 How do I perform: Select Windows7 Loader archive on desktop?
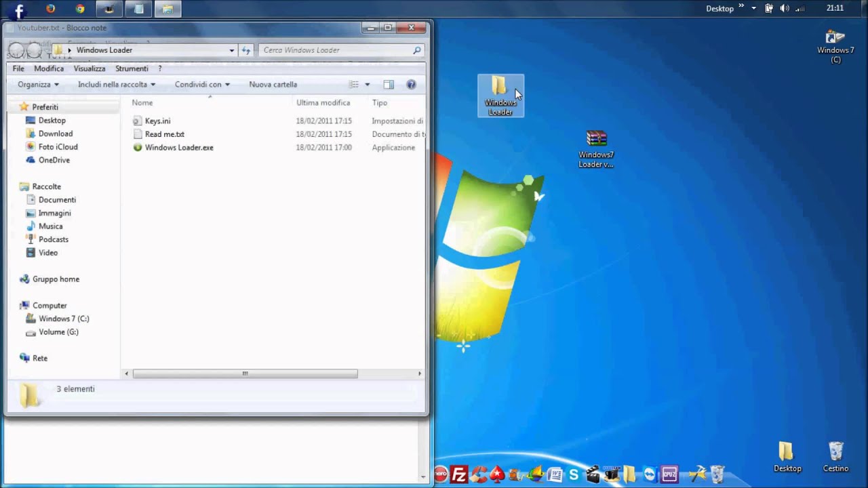tap(596, 149)
